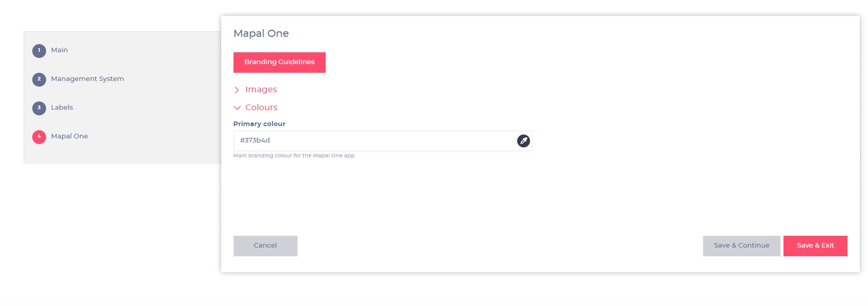Toggle the Colours section heading
This screenshot has width=868, height=306.
pos(261,108)
